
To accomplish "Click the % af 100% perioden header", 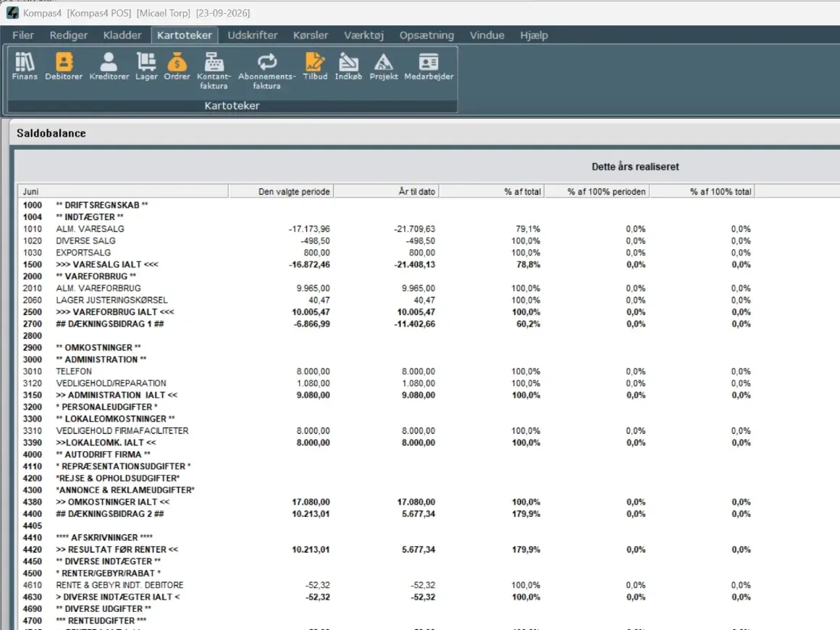I will (x=597, y=191).
